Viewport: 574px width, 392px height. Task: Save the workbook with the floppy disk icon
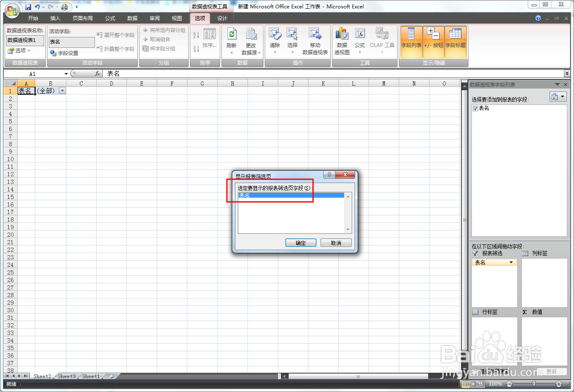pyautogui.click(x=28, y=7)
